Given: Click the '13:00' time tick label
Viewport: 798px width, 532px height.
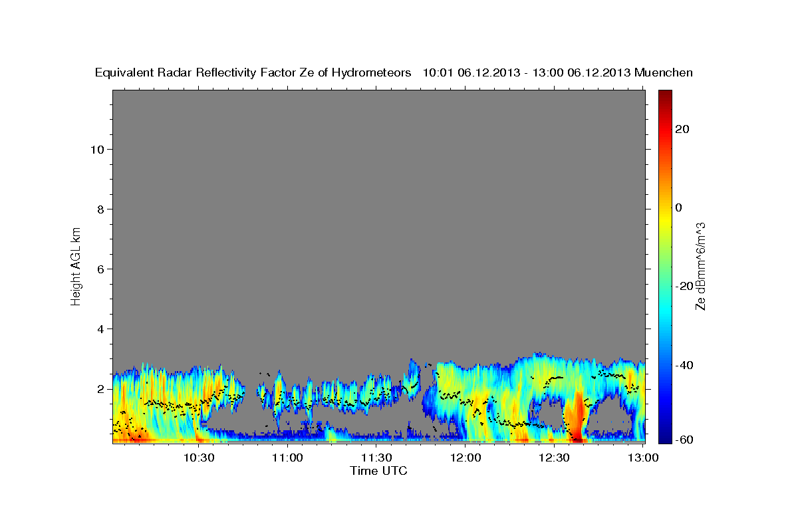Looking at the screenshot, I should tap(643, 458).
